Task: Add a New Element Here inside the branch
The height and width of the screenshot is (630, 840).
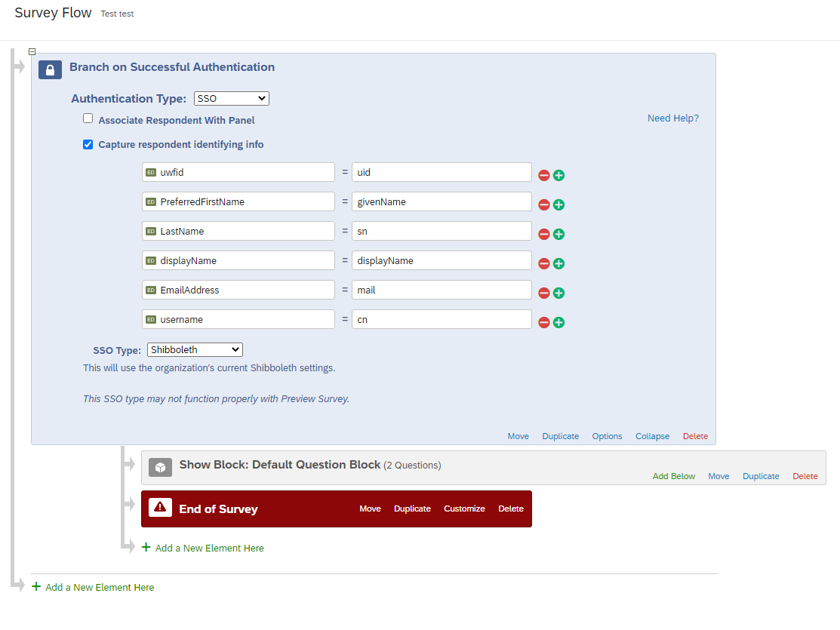Action: (x=210, y=548)
